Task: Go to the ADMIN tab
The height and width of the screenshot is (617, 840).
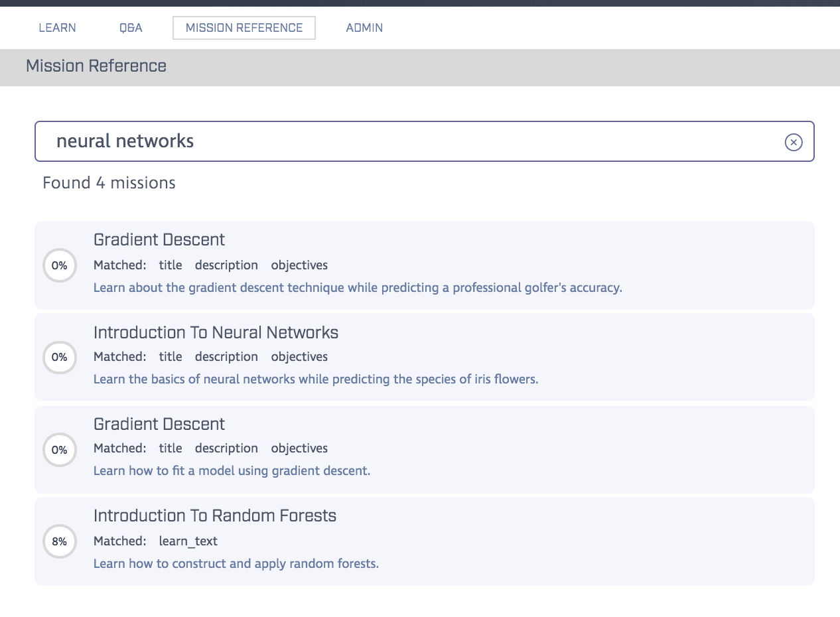Action: (x=364, y=28)
